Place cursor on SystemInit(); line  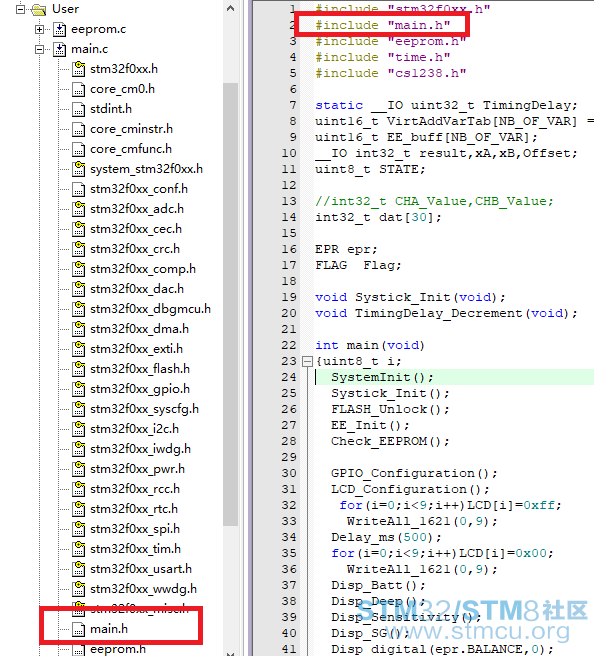[382, 377]
